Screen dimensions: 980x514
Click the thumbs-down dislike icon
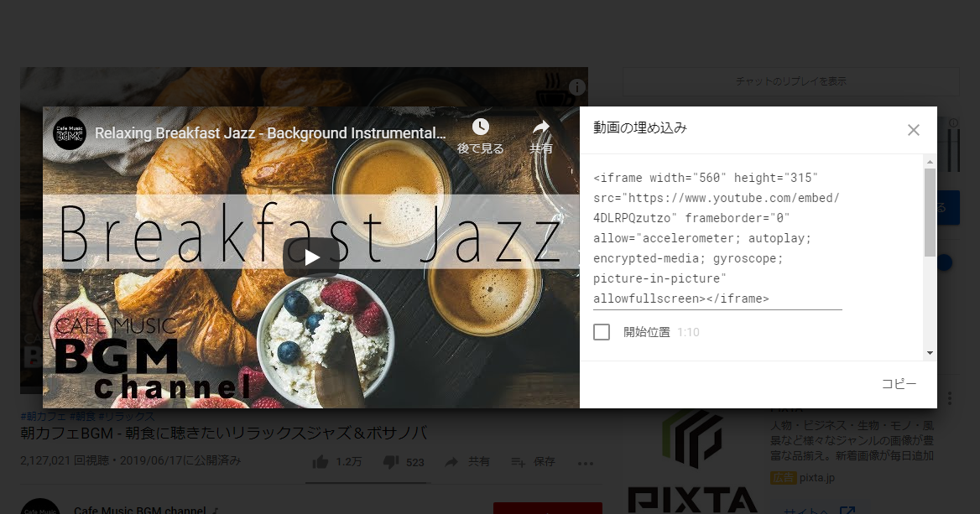coord(391,462)
